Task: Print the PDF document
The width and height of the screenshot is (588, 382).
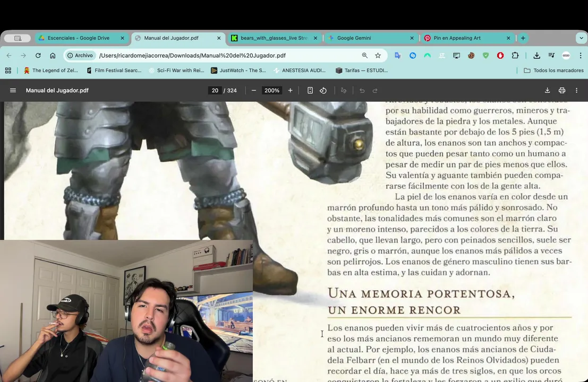Action: (562, 90)
